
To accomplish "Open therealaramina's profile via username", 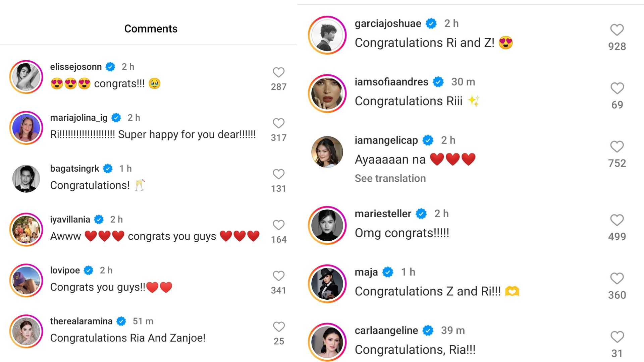I will [x=81, y=321].
